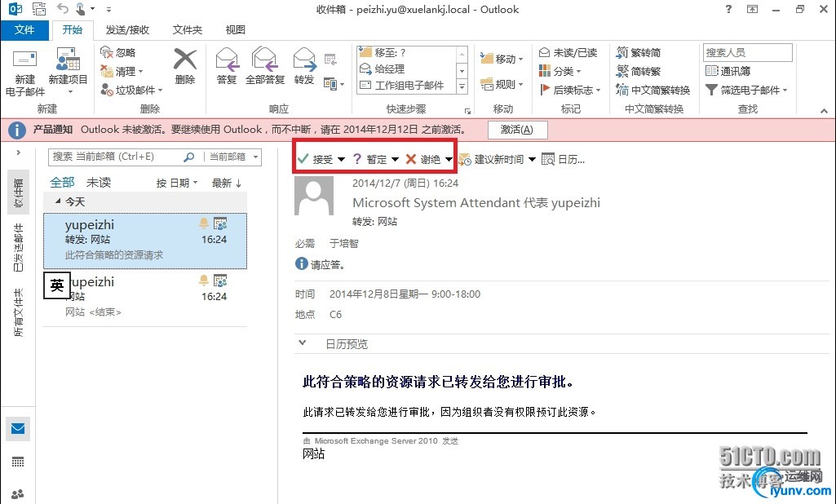Open the more respond options dropdown
Image resolution: width=836 pixels, height=504 pixels.
point(334,84)
